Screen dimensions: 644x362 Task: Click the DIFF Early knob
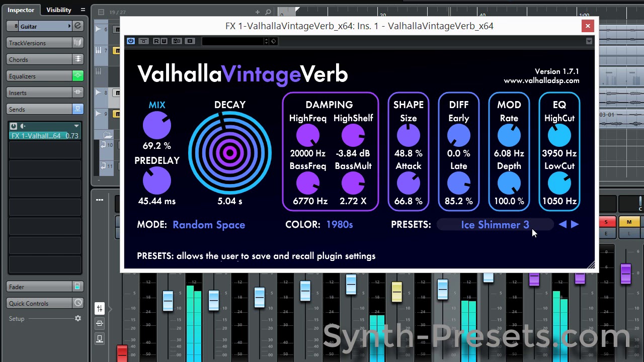coord(459,136)
